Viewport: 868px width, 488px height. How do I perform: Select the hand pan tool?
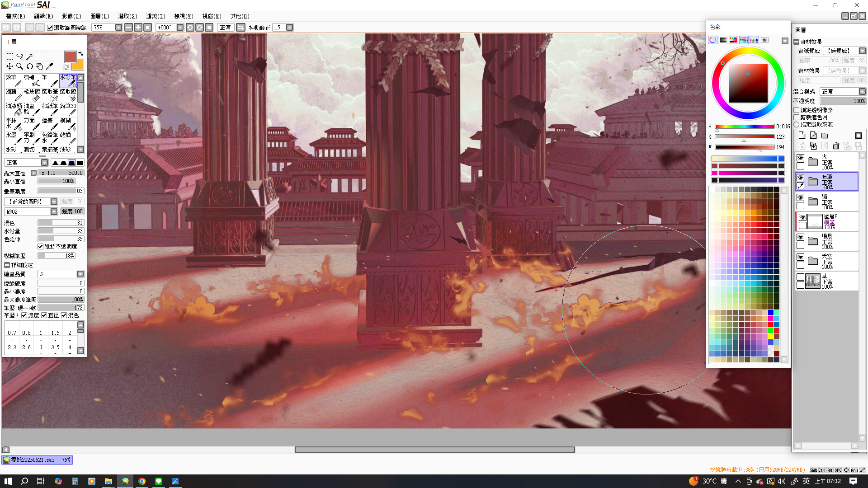pyautogui.click(x=39, y=66)
